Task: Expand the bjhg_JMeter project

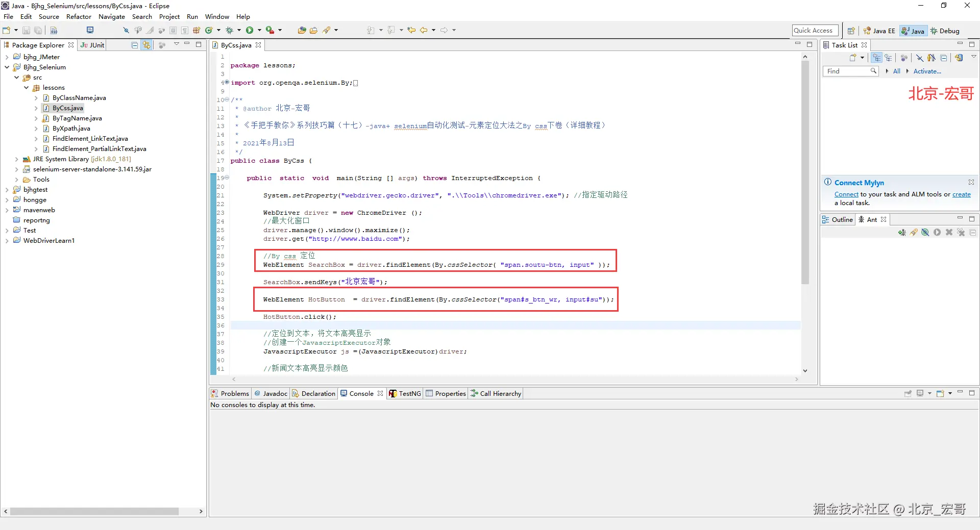Action: coord(7,57)
